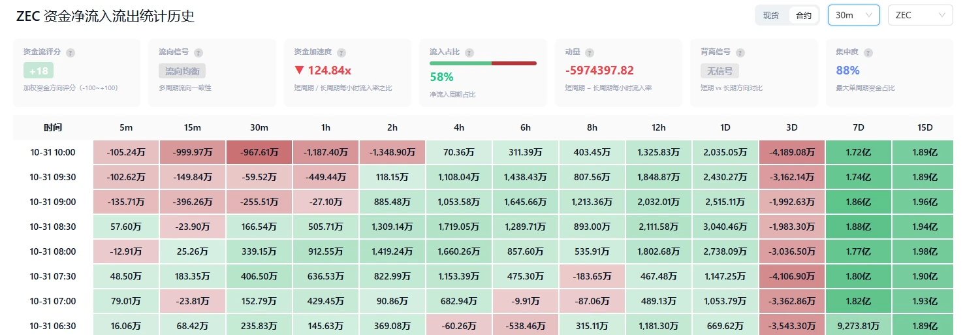Click the 1,645.66万 cell

tap(526, 202)
